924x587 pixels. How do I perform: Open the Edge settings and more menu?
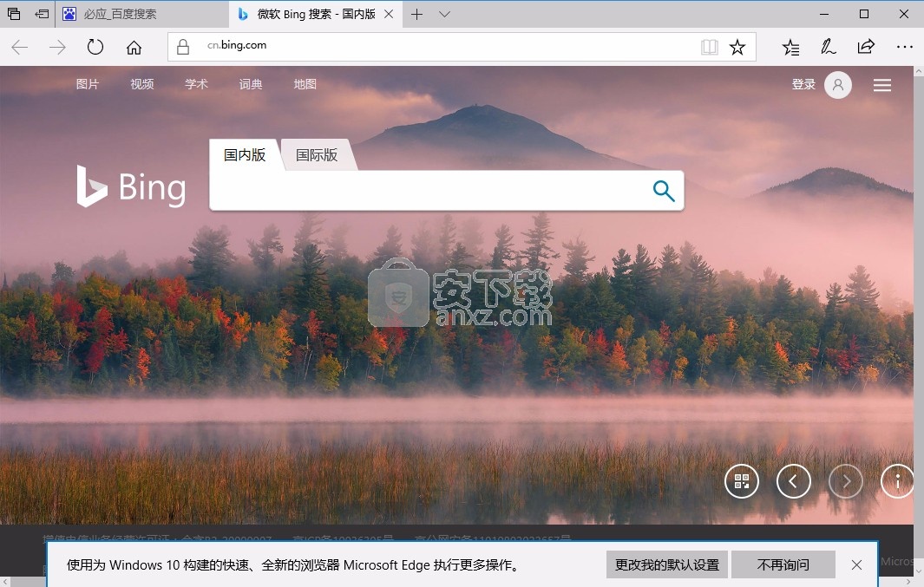[x=904, y=47]
